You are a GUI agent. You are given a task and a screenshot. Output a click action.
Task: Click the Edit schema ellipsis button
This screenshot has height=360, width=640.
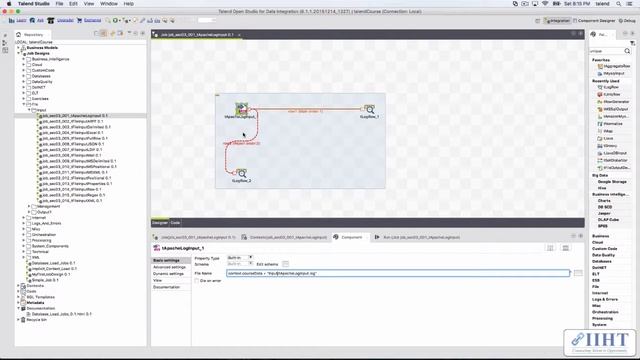(285, 264)
